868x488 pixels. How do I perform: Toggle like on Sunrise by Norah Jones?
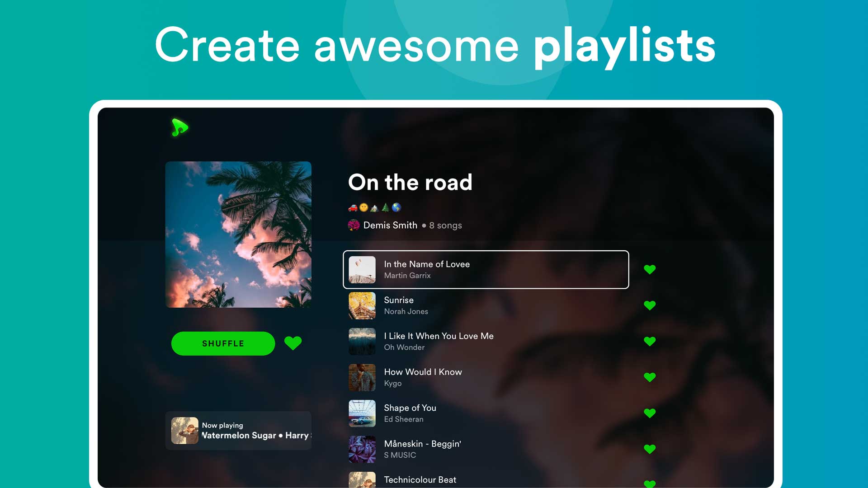coord(650,305)
